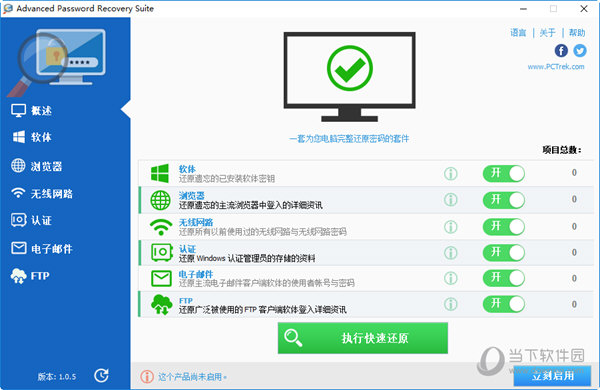Viewport: 600px width, 390px height.
Task: Click the warning icon beside 这个产品尚未启用
Action: point(147,377)
